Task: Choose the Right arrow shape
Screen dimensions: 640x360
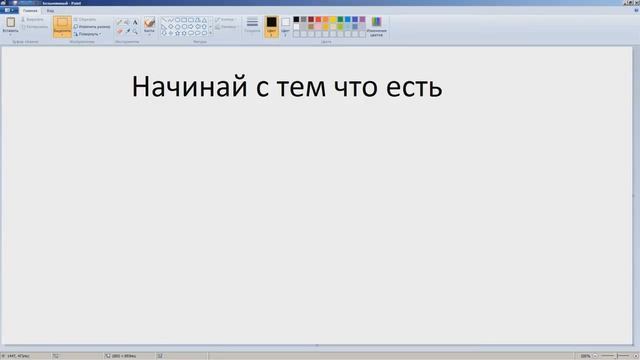Action: [x=191, y=27]
